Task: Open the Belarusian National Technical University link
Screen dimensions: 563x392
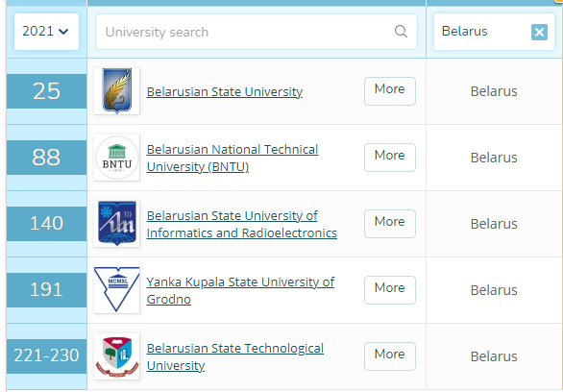Action: [233, 158]
